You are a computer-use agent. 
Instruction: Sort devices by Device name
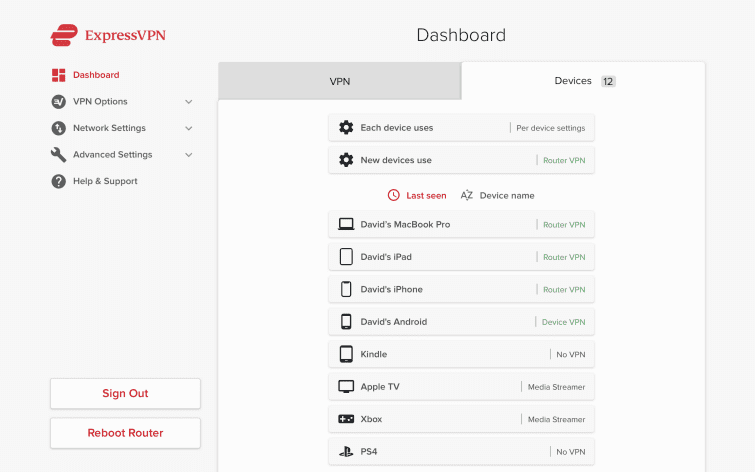[497, 196]
